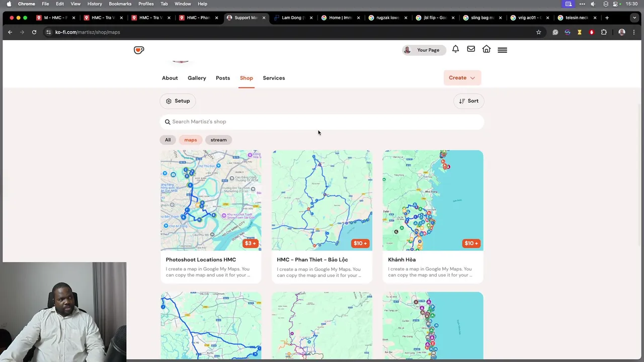Focus the Search Martisz's shop field

tap(322, 122)
